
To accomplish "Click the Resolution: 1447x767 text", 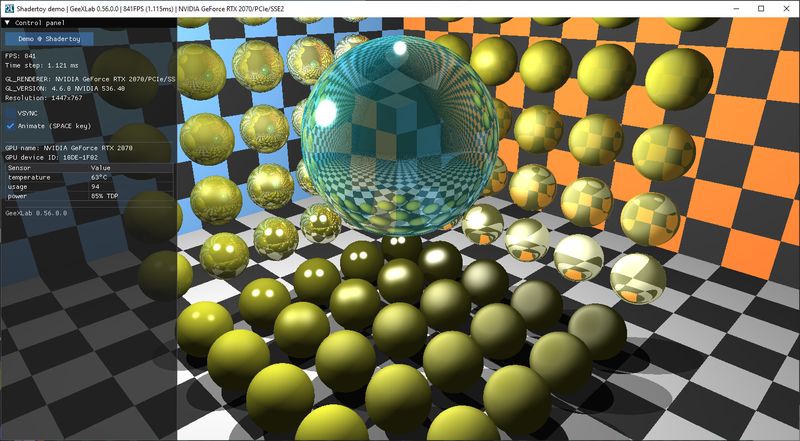I will [43, 97].
